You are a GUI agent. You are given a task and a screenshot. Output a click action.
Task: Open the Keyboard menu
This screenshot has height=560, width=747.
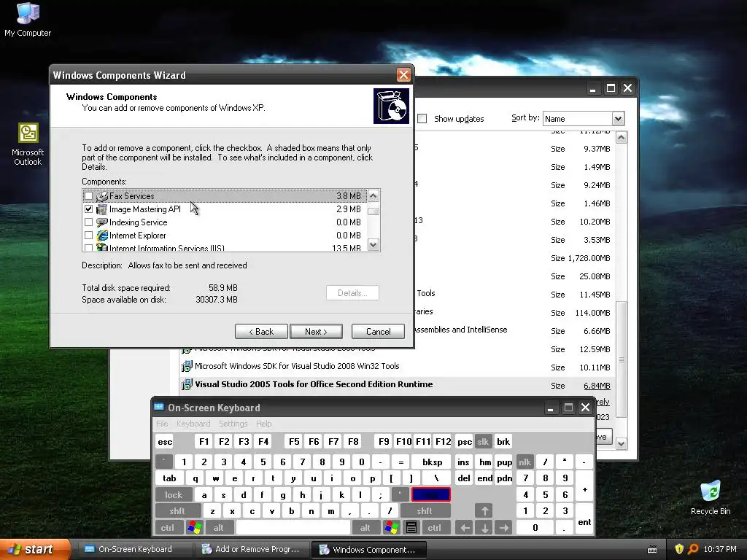193,424
